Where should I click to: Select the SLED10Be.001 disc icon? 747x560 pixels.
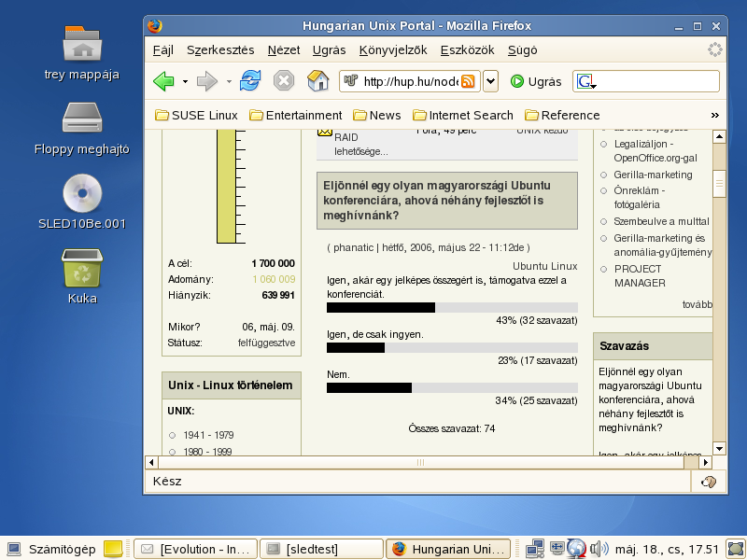pos(82,193)
